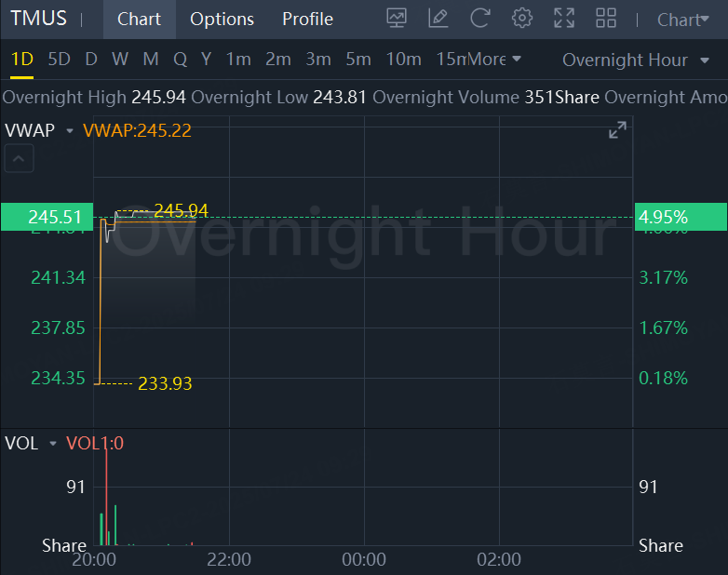This screenshot has height=575, width=728.
Task: Refresh the chart with the circular arrow icon
Action: coord(480,19)
